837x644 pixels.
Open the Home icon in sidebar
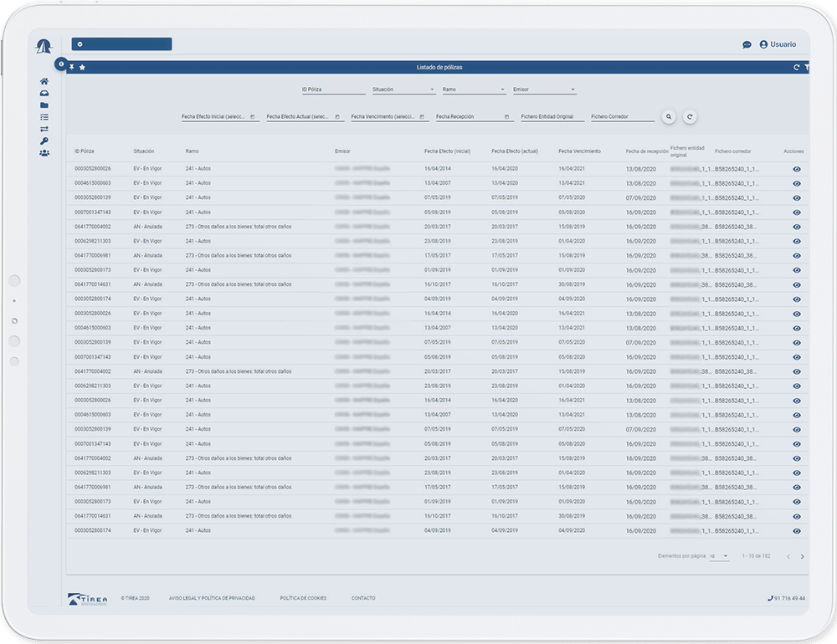(x=44, y=81)
